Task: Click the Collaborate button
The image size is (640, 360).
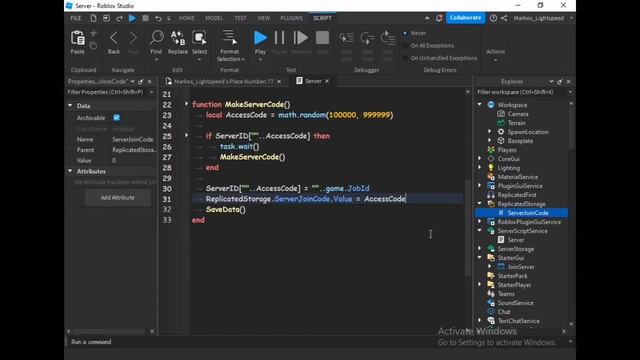Action: click(465, 18)
